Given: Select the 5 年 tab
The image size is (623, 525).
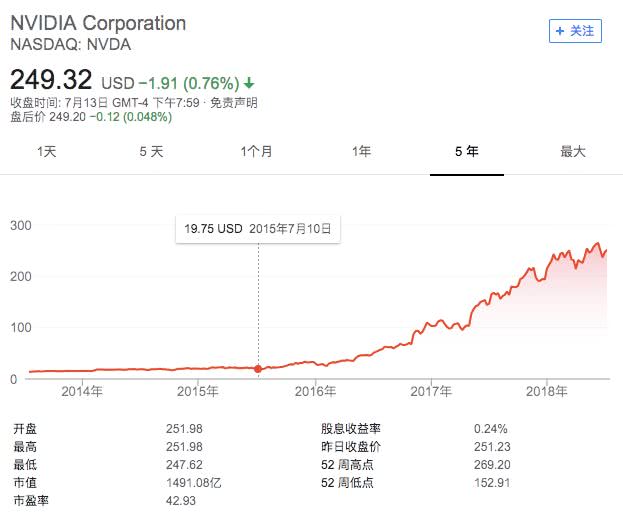Looking at the screenshot, I should [466, 151].
